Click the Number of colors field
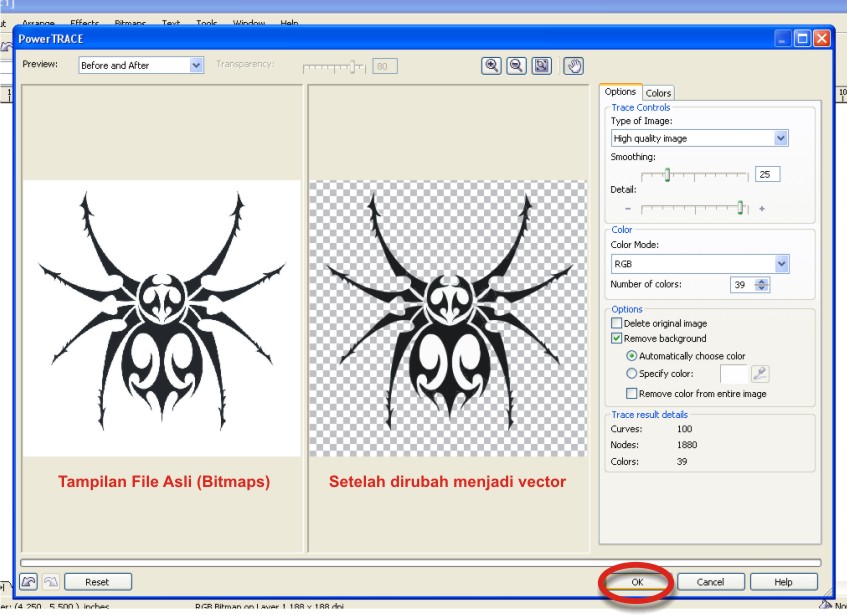The image size is (847, 615). [743, 285]
